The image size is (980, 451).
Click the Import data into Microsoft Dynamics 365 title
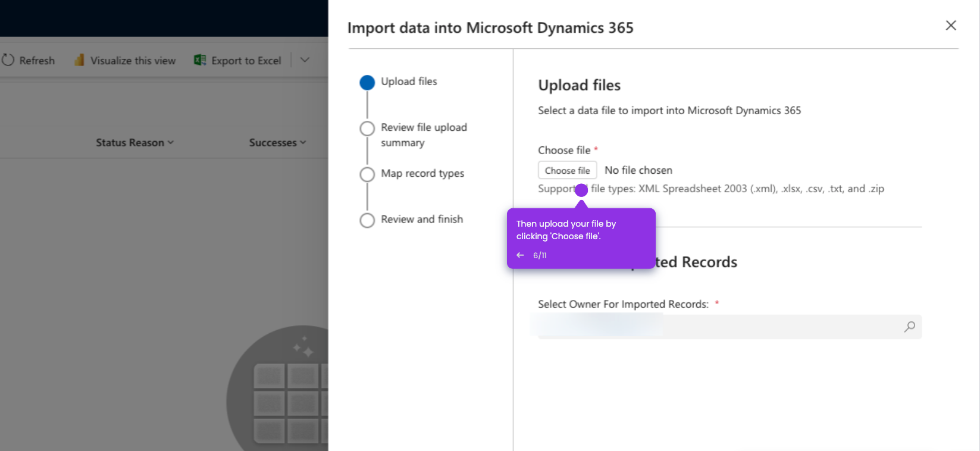(490, 28)
